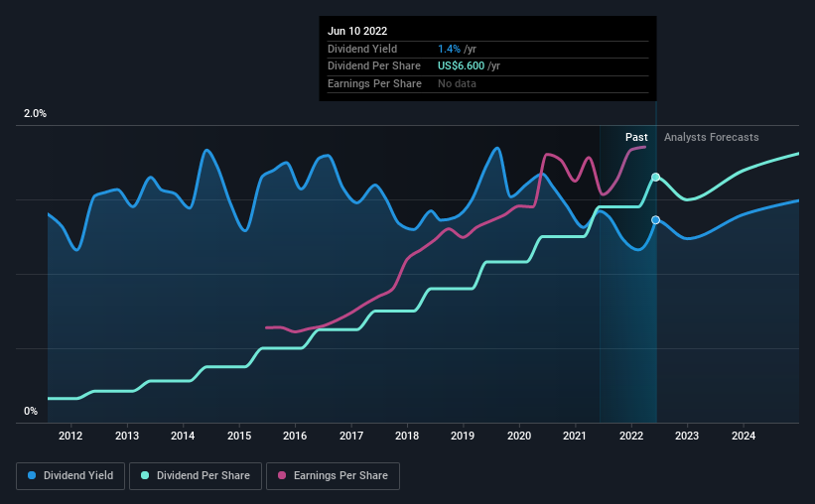Click the No data earnings value
Image resolution: width=815 pixels, height=504 pixels.
tap(457, 83)
